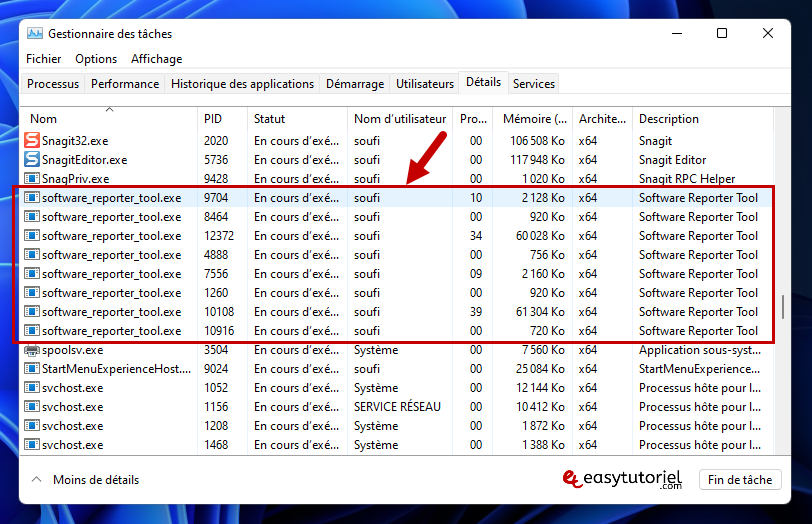Click the StartMenuExperienceHost process icon

point(32,369)
